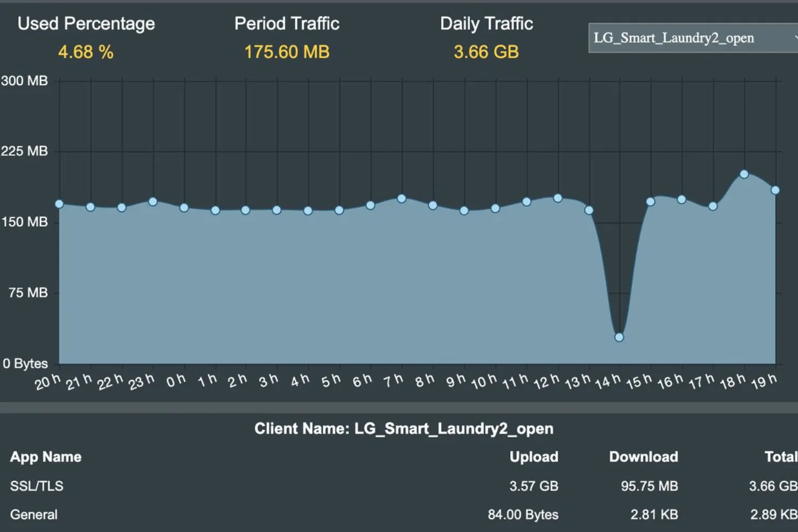This screenshot has height=532, width=798.
Task: Open the LG_Smart_Laundry2_open client dropdown
Action: click(692, 38)
